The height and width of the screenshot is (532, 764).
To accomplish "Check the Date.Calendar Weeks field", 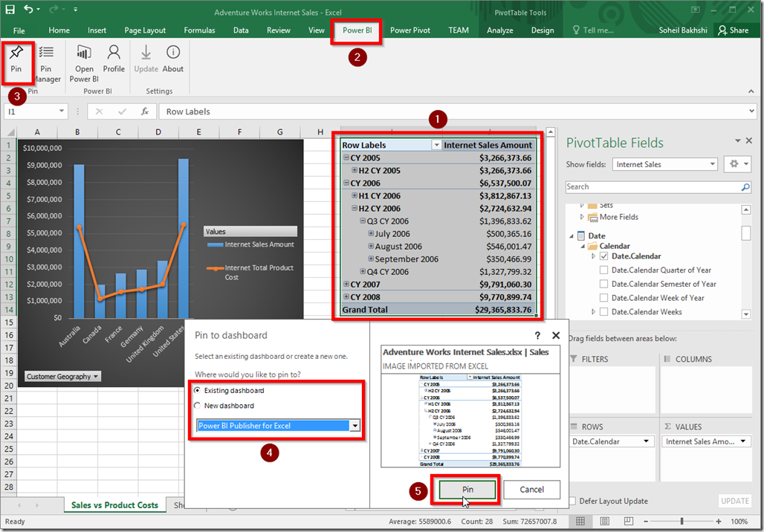I will pos(603,312).
